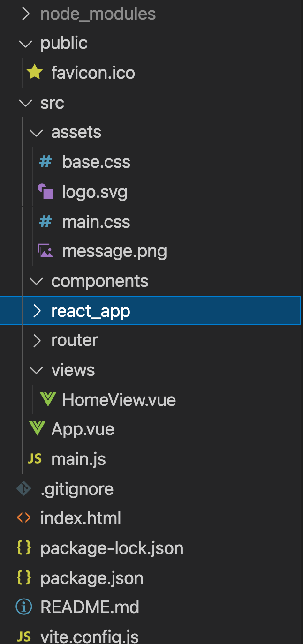Click the image icon beside message.png

pyautogui.click(x=45, y=251)
